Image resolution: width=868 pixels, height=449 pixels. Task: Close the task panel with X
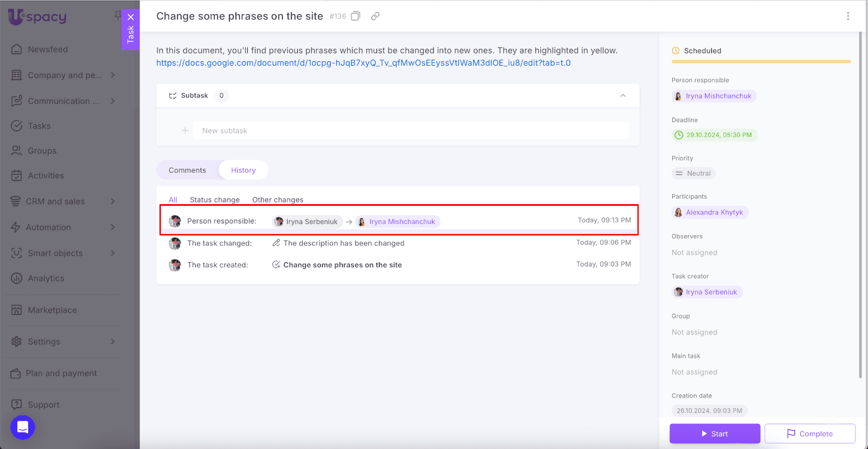tap(131, 17)
